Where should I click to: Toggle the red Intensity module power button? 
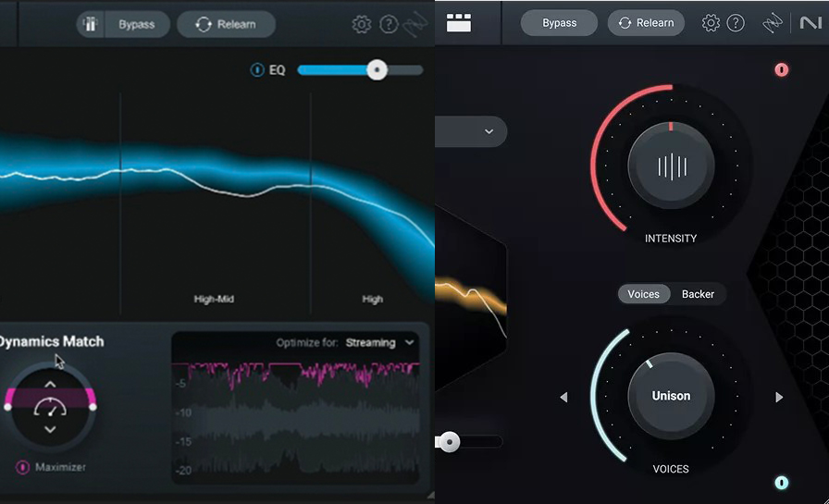click(782, 69)
